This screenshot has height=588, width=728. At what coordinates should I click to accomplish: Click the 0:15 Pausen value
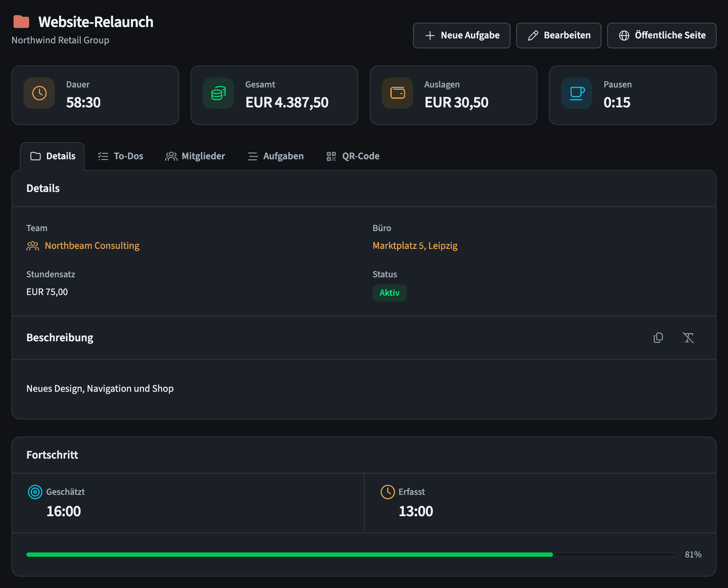(x=617, y=102)
